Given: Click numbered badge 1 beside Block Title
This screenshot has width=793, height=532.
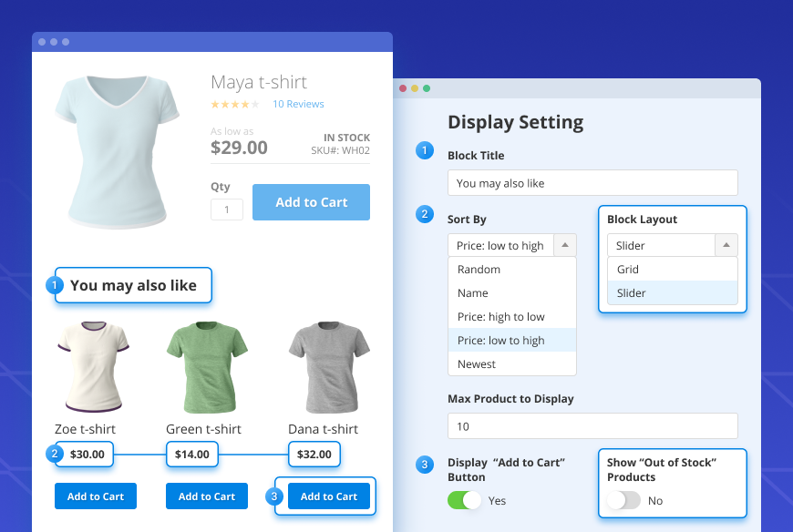Looking at the screenshot, I should 425,150.
